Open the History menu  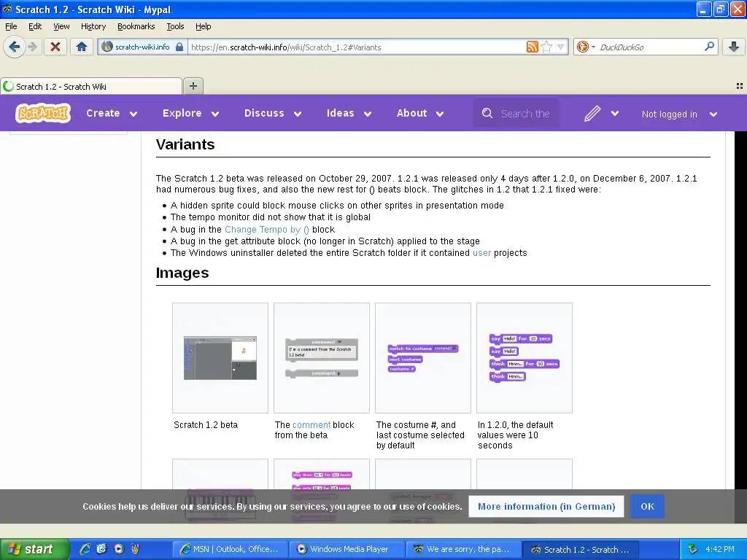tap(93, 26)
